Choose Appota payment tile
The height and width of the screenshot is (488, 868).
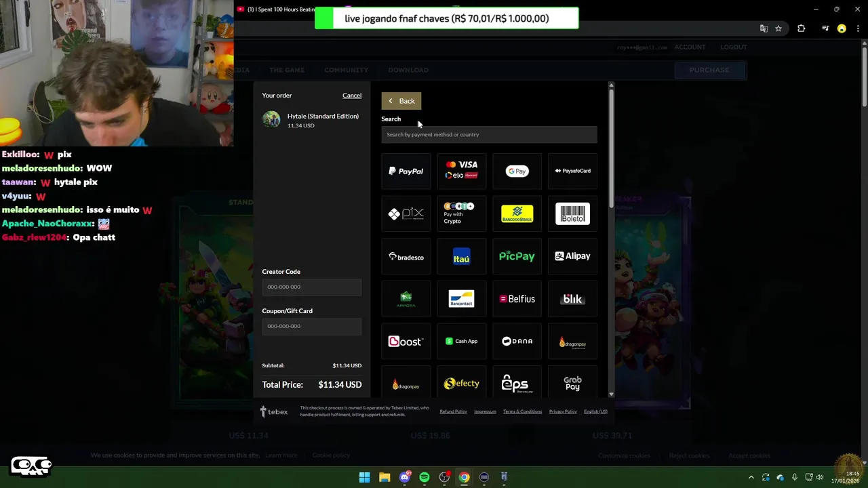coord(406,299)
